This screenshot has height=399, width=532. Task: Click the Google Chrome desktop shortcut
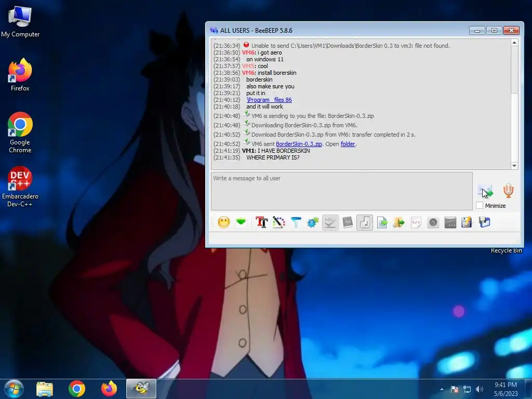point(20,132)
